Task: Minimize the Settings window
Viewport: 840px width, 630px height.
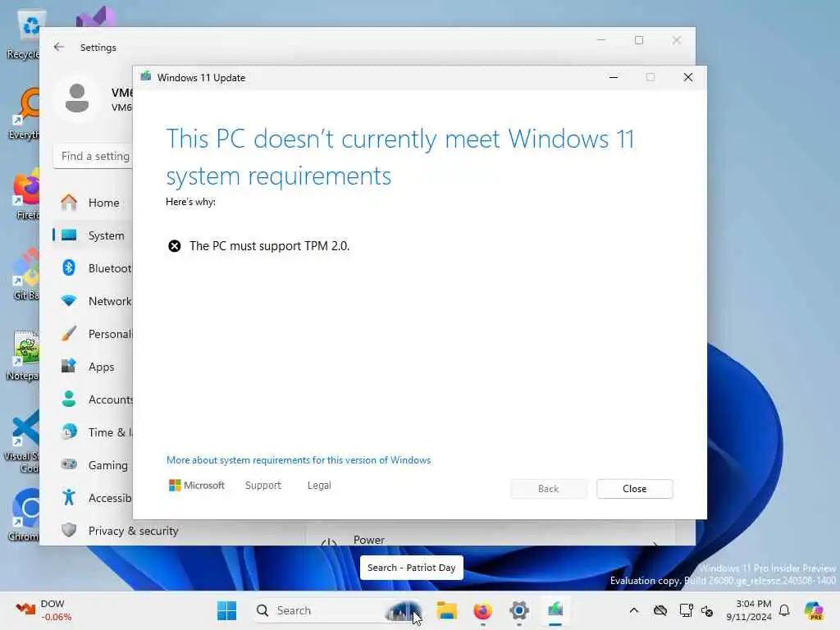Action: 601,40
